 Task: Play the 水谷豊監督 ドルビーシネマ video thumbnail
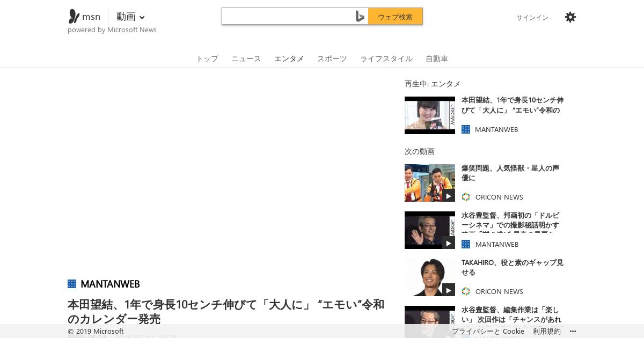pyautogui.click(x=430, y=230)
